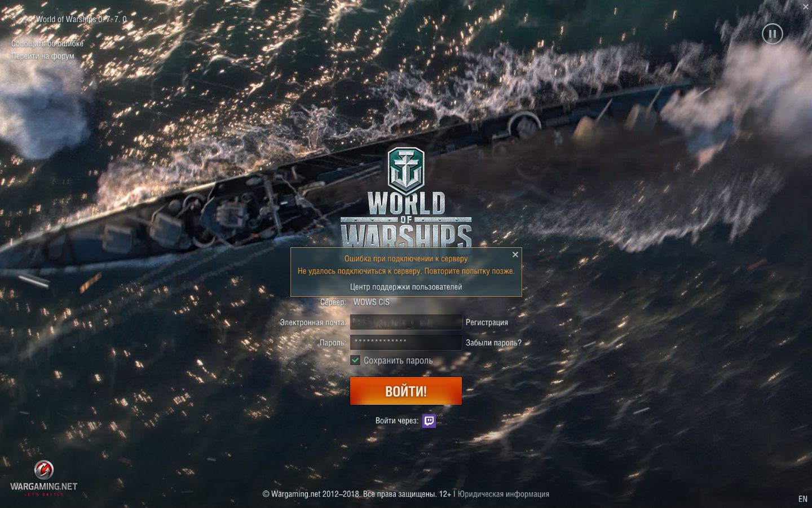Open the Регистрация link

487,322
